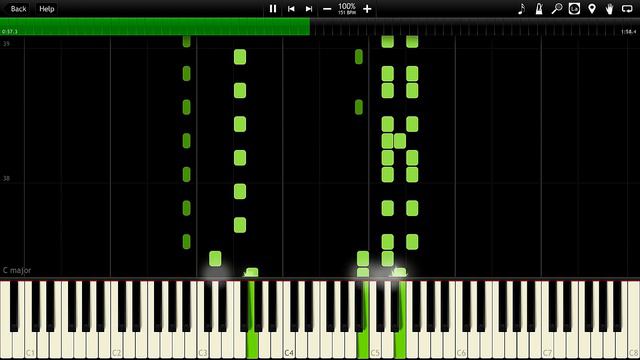Viewport: 640px width, 360px height.
Task: Open the musical note display settings
Action: [x=522, y=9]
